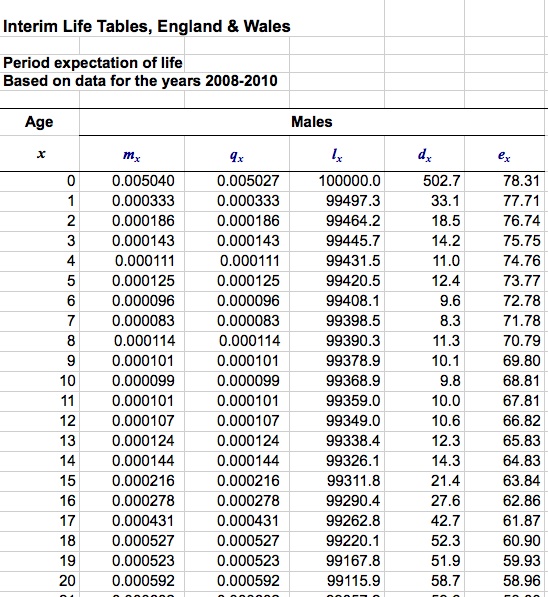
Task: Click the lx value 99326.1
Action: (353, 461)
